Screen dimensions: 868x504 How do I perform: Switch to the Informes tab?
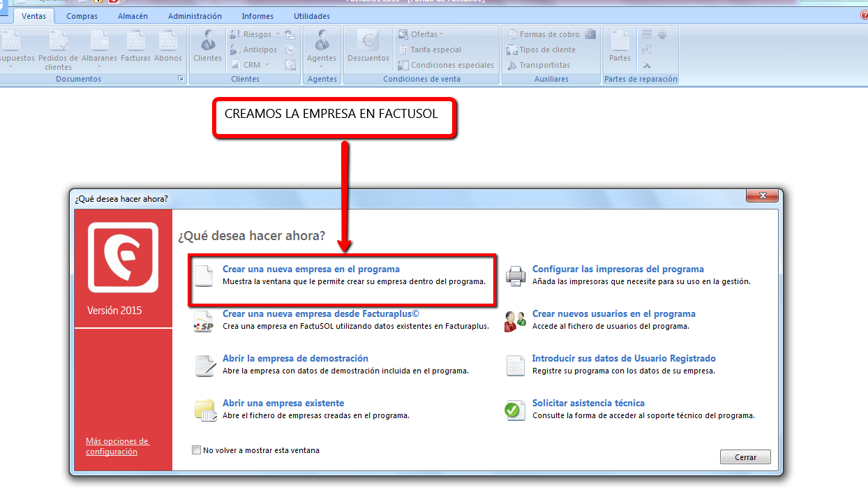[257, 16]
